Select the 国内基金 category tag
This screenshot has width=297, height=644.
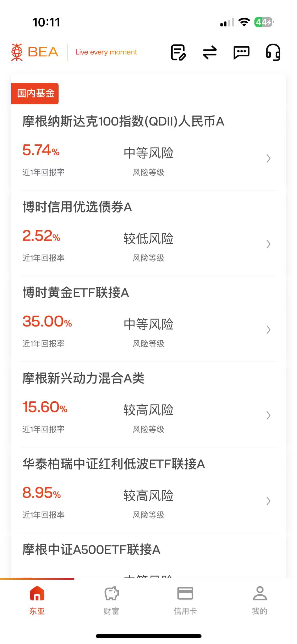(x=35, y=93)
